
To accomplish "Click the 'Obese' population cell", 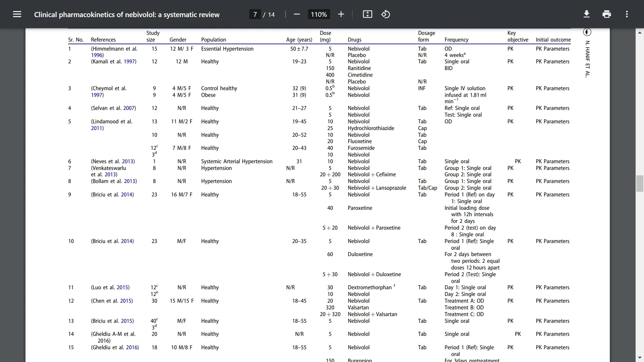I will tap(208, 95).
